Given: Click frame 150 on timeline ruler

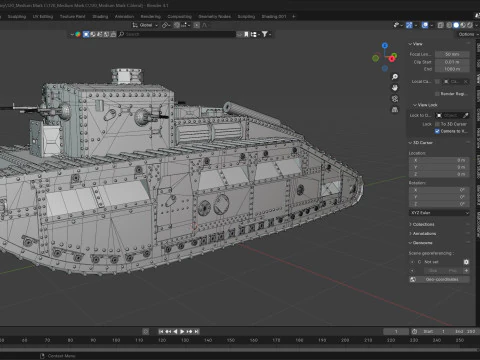Looking at the screenshot, I should (231, 340).
